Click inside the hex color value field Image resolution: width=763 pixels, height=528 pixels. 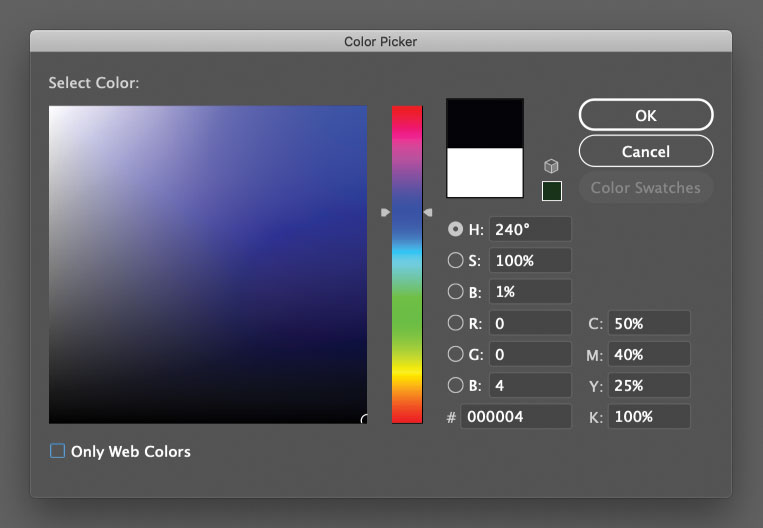click(516, 417)
